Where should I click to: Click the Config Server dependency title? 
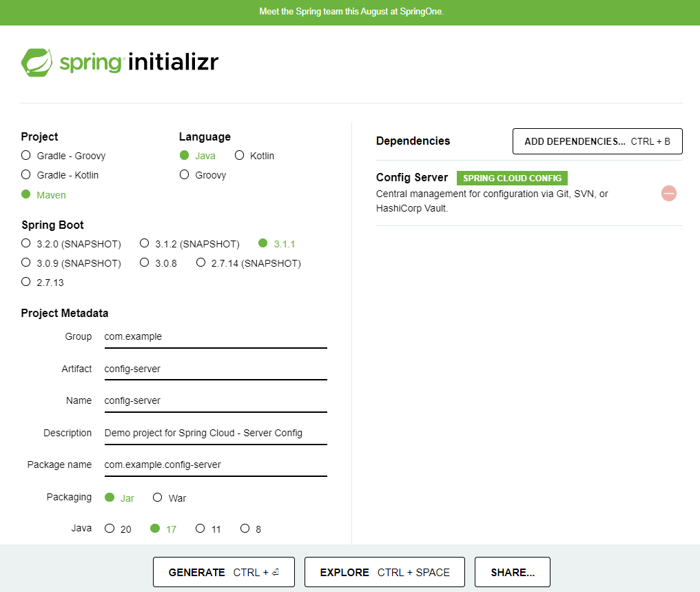pos(411,177)
